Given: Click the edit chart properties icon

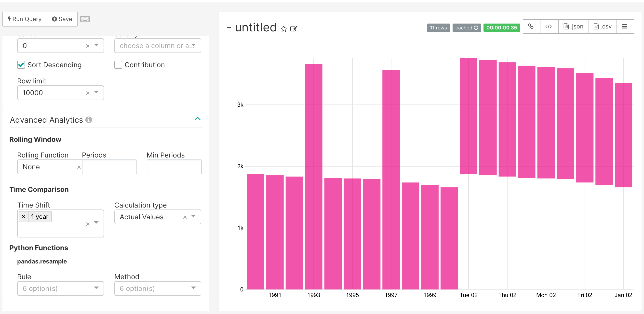Looking at the screenshot, I should [294, 29].
